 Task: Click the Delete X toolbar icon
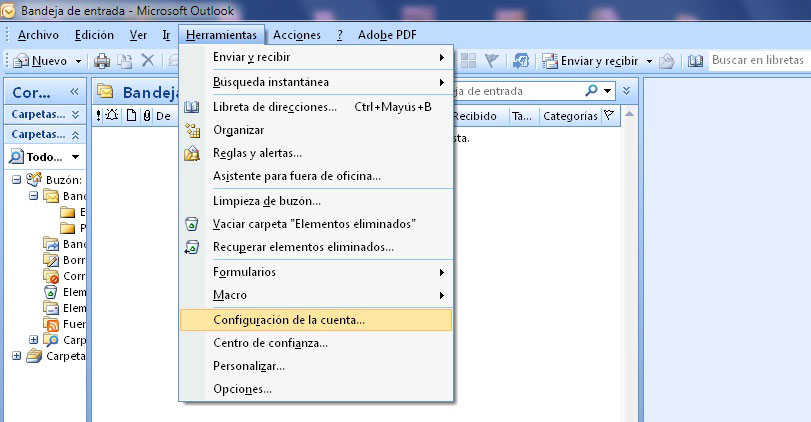click(148, 61)
